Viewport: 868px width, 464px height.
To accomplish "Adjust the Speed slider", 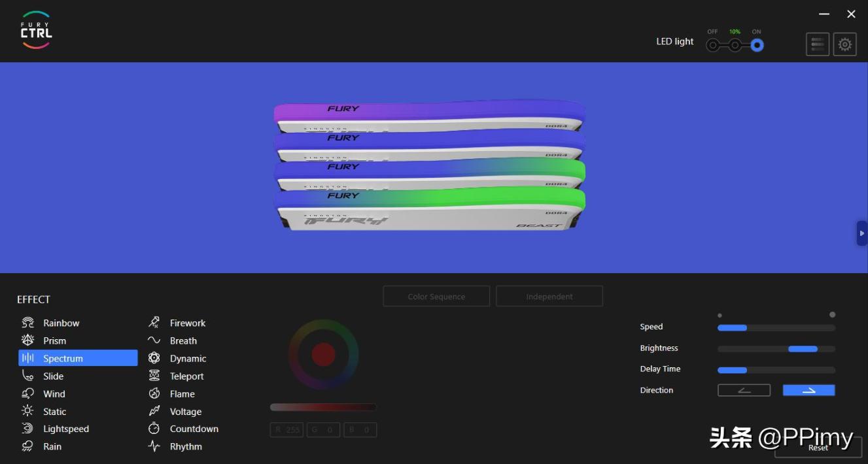I will coord(776,327).
